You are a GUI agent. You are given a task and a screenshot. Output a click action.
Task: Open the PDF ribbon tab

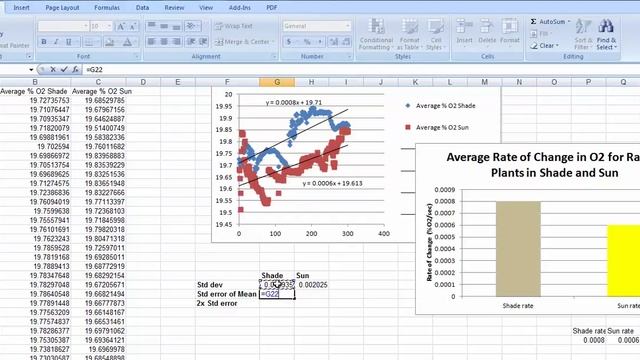[272, 7]
